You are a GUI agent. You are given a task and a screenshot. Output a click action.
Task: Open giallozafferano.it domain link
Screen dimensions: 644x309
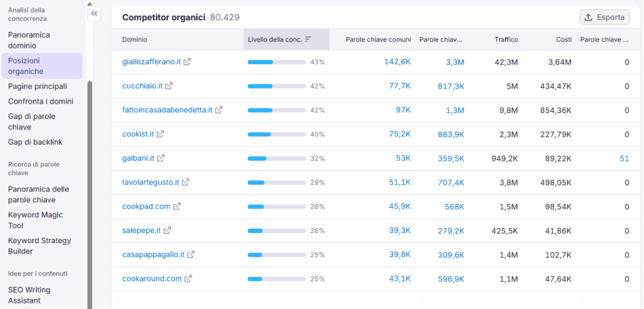point(152,62)
